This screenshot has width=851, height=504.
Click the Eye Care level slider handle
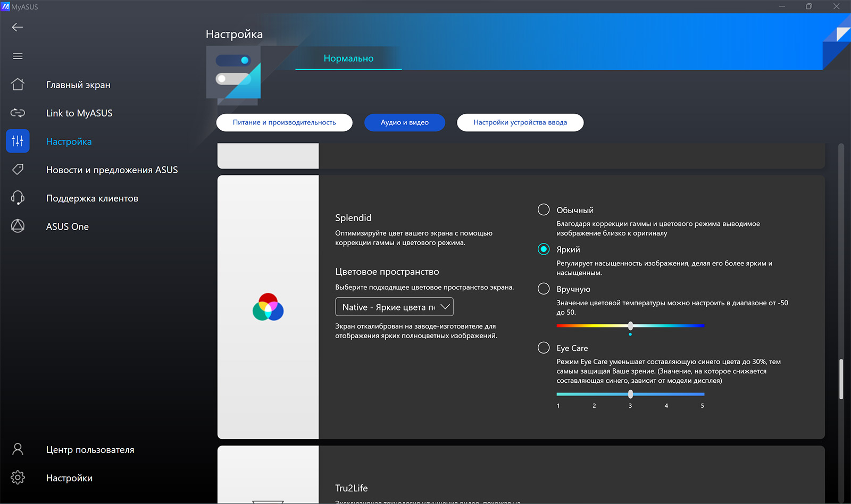630,394
